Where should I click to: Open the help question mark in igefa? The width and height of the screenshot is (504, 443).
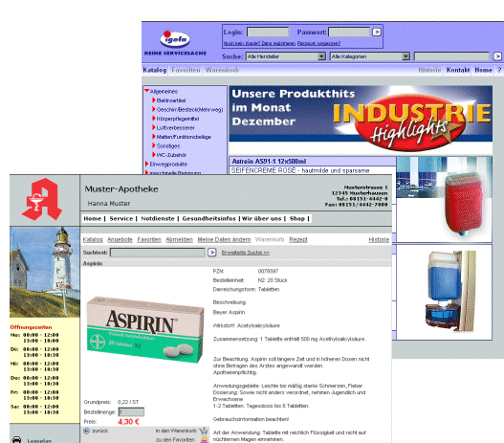[499, 70]
